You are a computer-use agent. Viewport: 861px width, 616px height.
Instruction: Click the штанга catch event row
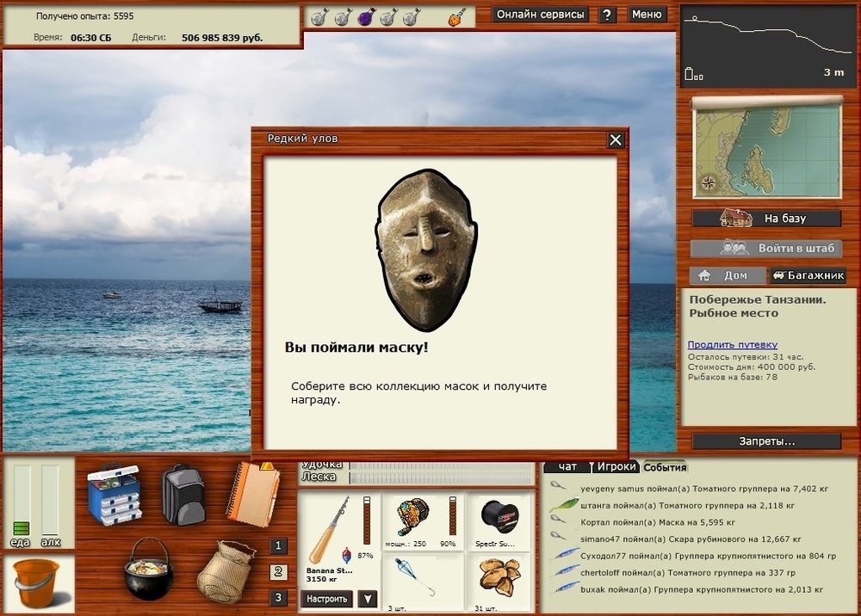pos(687,506)
